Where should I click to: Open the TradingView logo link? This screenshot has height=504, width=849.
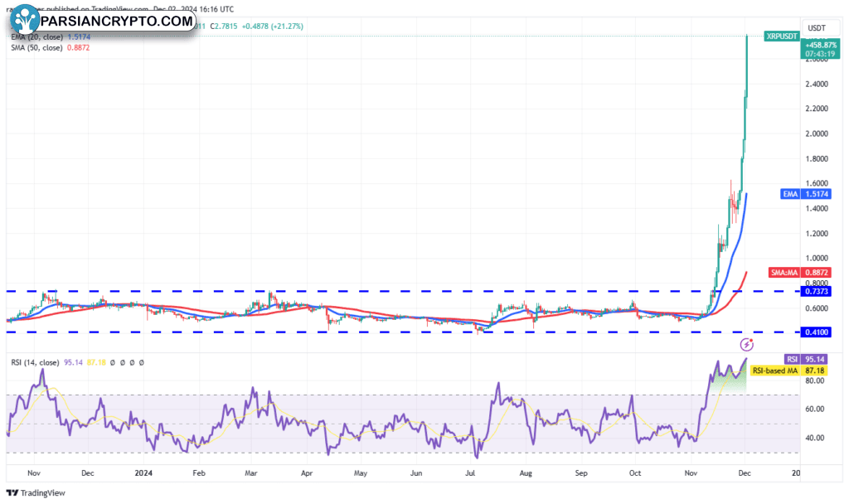[36, 492]
